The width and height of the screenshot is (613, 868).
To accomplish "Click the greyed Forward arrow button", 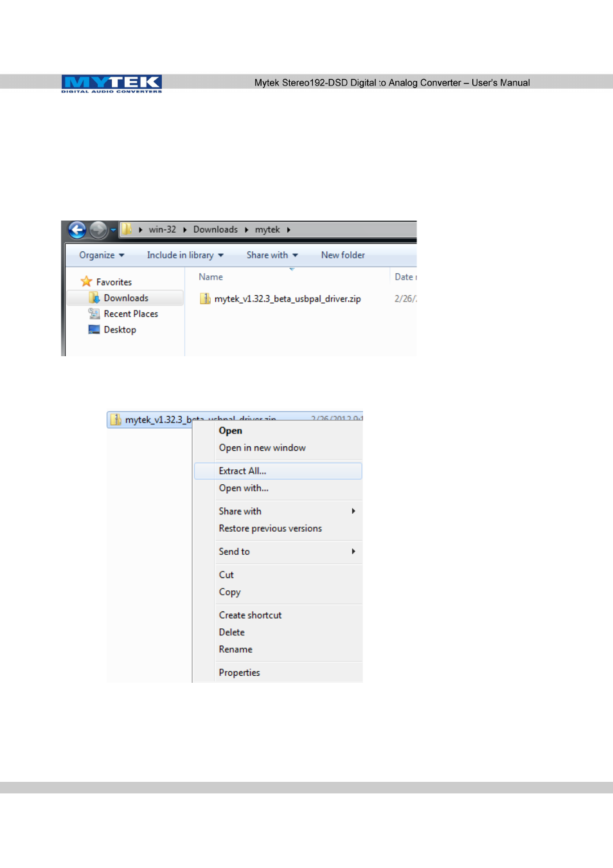I will point(98,230).
